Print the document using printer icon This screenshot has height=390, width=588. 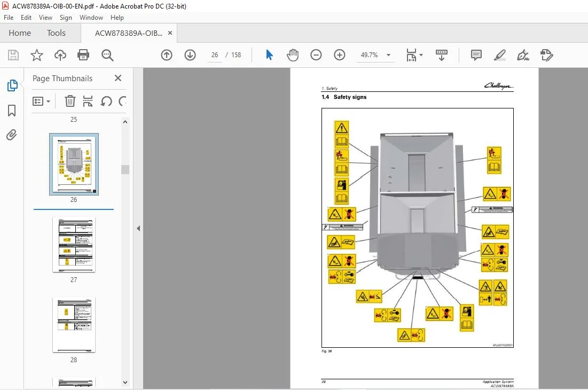(83, 55)
